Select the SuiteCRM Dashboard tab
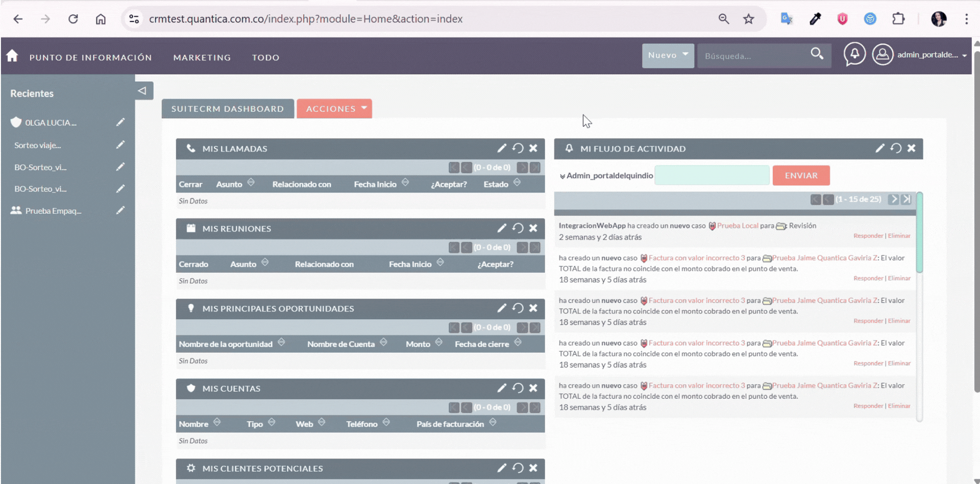Viewport: 980px width, 484px height. [228, 109]
